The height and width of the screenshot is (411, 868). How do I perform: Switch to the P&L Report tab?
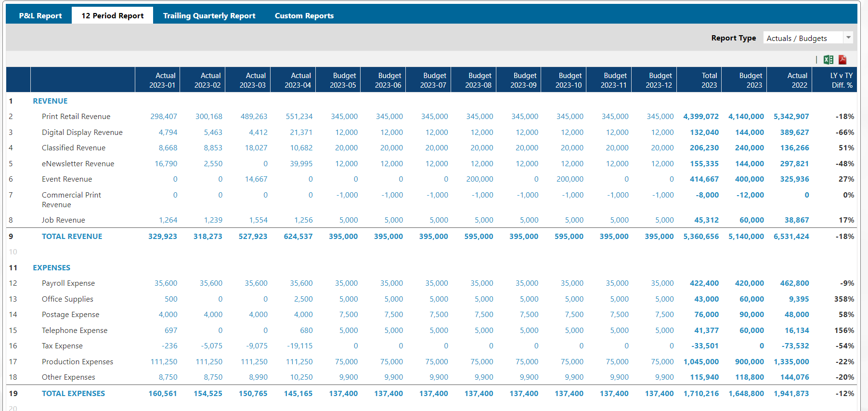[x=40, y=15]
